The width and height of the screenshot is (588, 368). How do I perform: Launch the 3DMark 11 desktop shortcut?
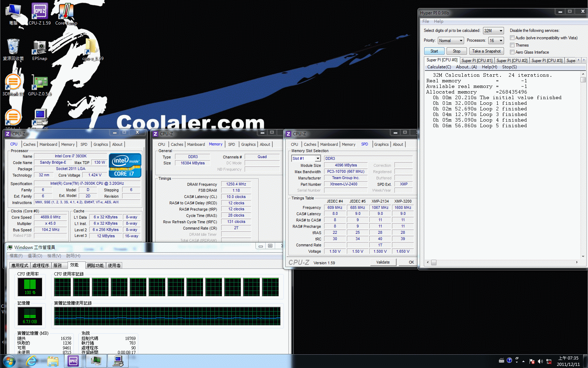pyautogui.click(x=13, y=85)
